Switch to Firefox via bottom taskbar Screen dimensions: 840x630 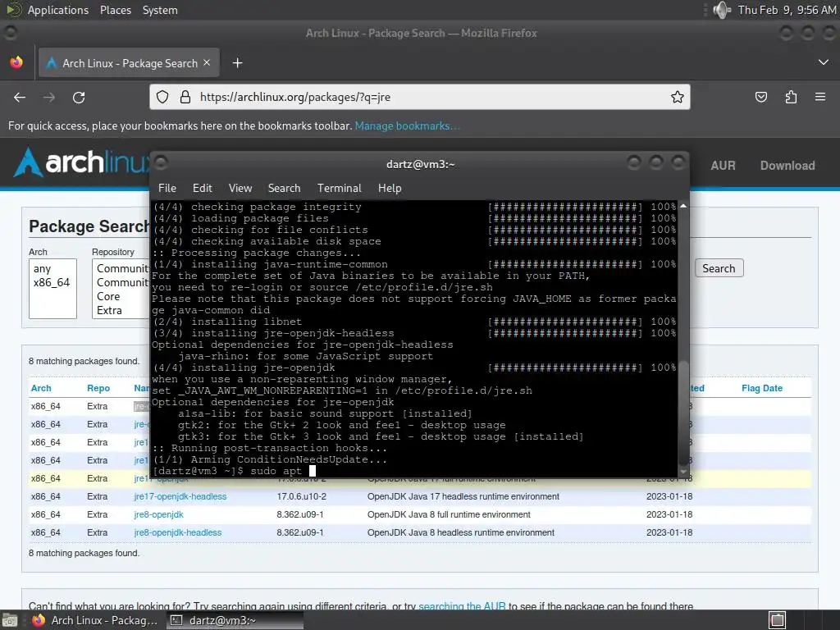click(x=96, y=620)
